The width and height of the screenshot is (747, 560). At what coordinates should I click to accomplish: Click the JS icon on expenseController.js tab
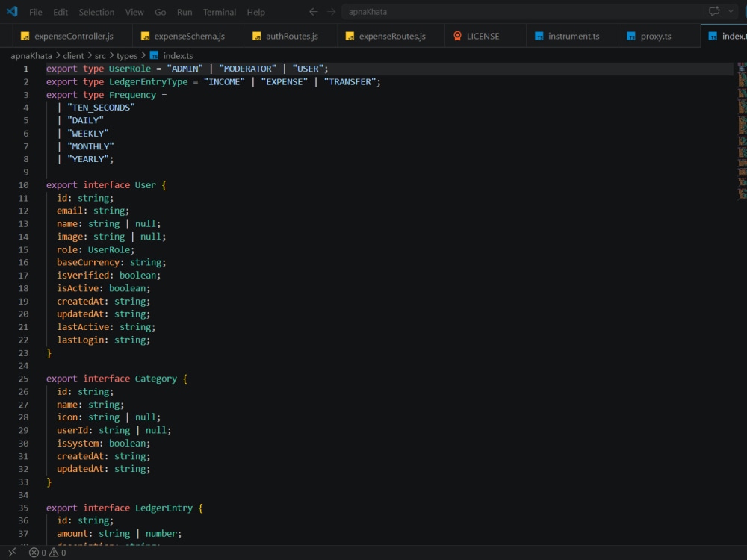point(25,36)
